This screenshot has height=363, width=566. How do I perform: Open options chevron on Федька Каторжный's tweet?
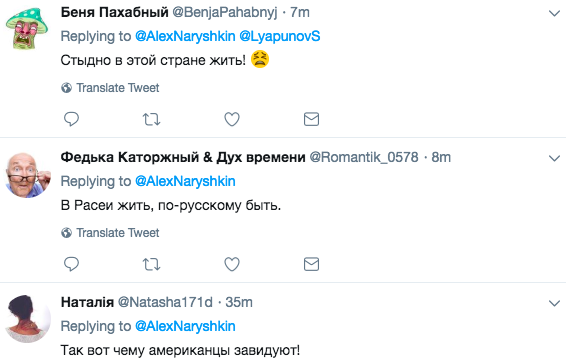[554, 158]
